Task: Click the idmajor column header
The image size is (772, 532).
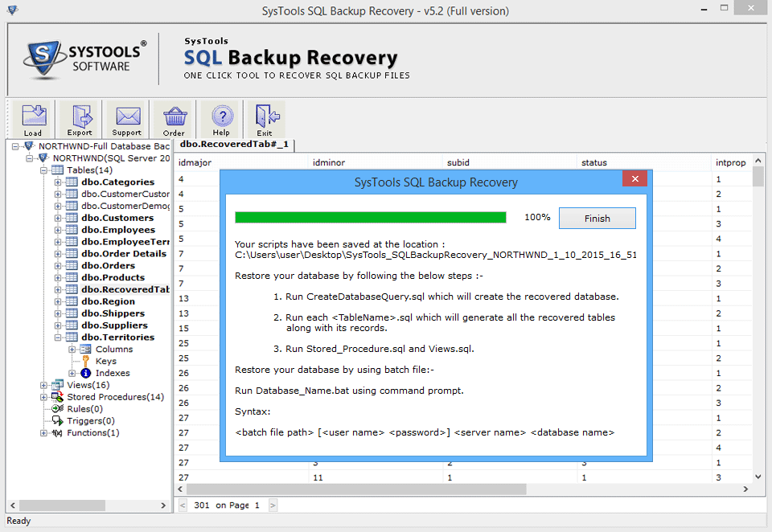Action: click(x=240, y=162)
